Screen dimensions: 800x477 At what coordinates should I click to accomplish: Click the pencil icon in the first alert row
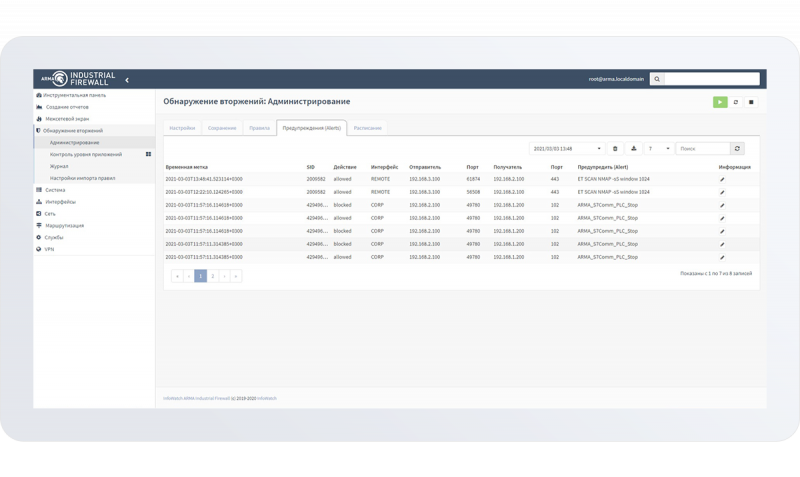pos(722,179)
